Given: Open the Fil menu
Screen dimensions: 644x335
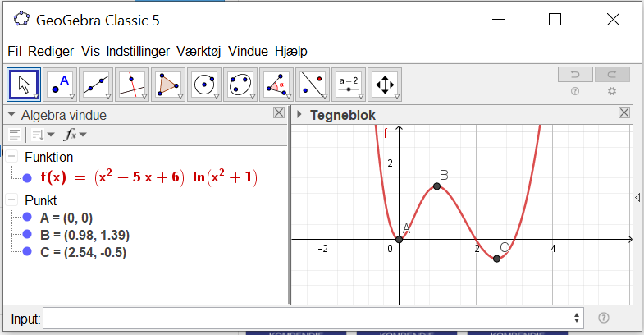Looking at the screenshot, I should click(15, 52).
